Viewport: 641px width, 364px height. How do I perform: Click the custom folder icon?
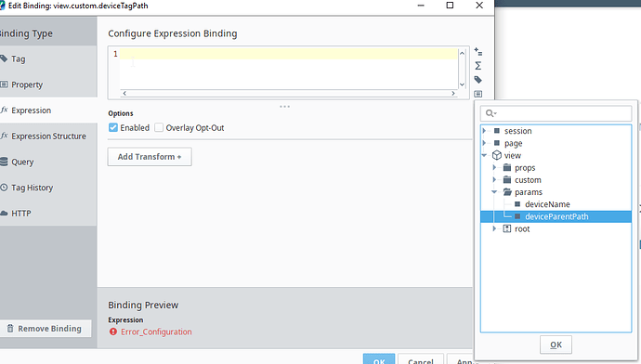pos(507,180)
